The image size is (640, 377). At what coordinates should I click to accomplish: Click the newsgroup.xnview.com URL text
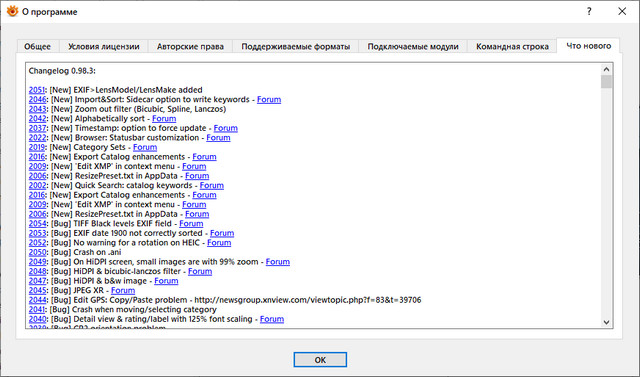click(308, 300)
